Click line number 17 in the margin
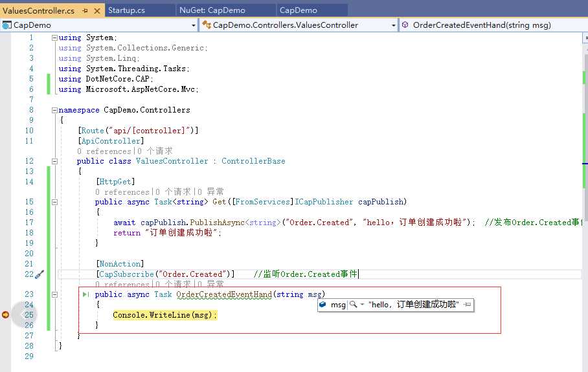Screen dimensions: 588x372 tap(29, 223)
